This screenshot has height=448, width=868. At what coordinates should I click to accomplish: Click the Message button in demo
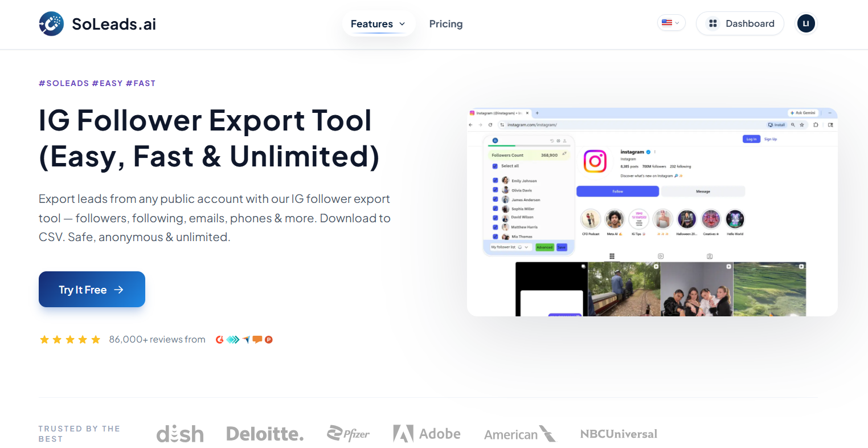[x=703, y=192]
